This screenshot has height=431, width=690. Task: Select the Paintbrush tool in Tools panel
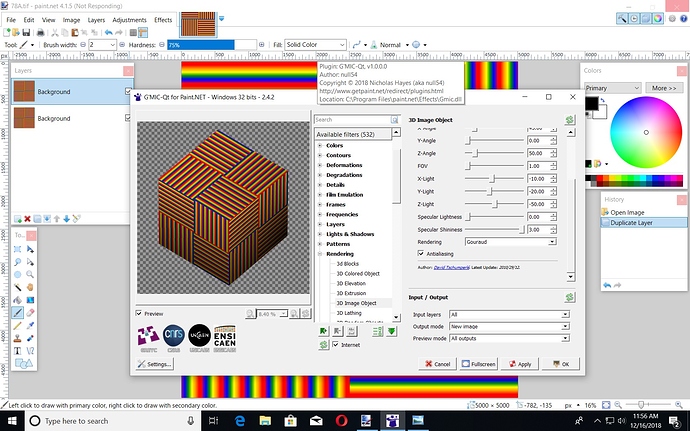(18, 312)
